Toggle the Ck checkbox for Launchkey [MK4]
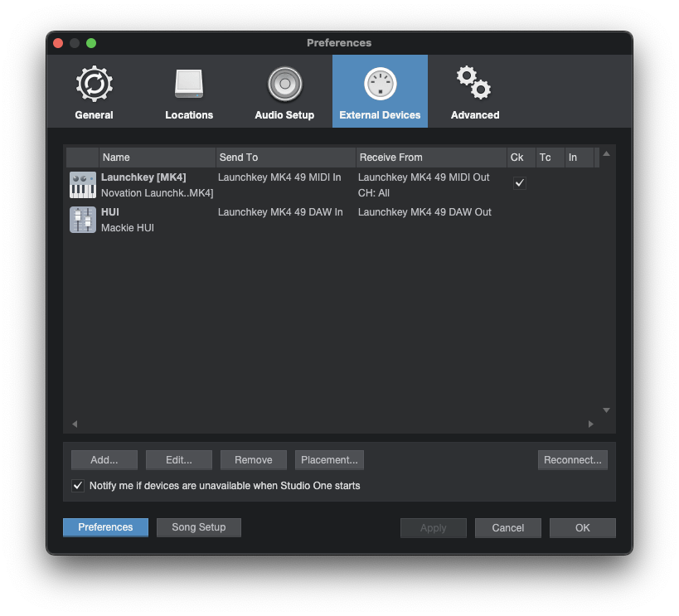Screen dimensions: 679x616 click(x=520, y=183)
